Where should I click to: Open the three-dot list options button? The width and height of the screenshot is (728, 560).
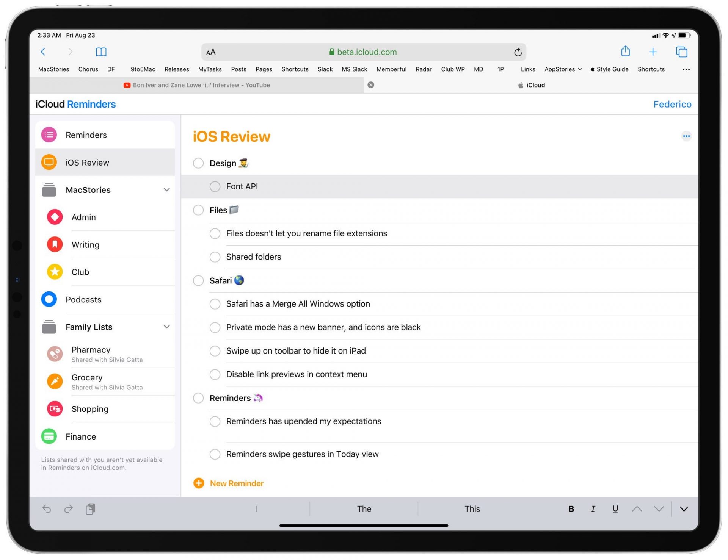(686, 136)
